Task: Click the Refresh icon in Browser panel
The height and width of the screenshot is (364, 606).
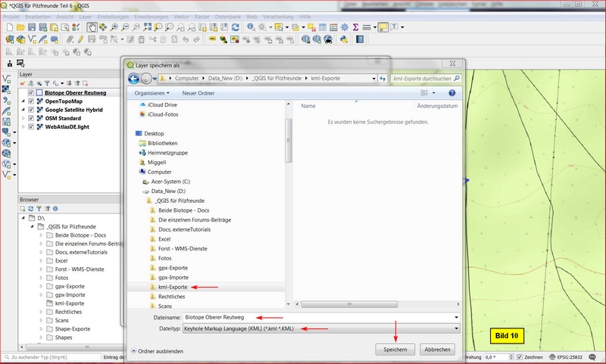Action: pos(30,208)
